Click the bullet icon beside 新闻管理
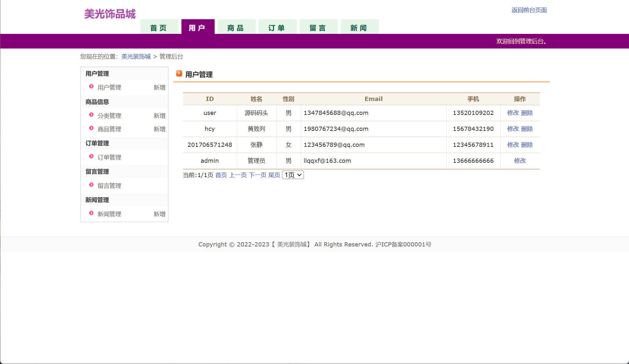The width and height of the screenshot is (629, 364). (x=91, y=213)
